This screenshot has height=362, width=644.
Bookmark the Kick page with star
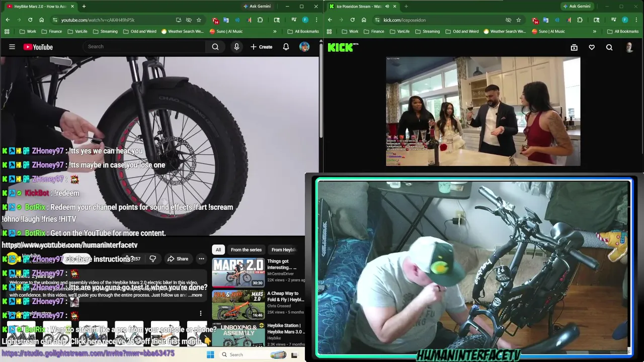(518, 20)
